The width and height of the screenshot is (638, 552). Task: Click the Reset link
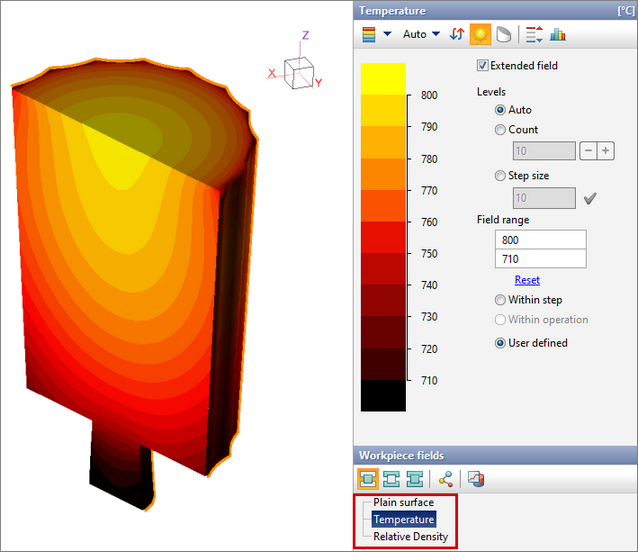click(527, 280)
